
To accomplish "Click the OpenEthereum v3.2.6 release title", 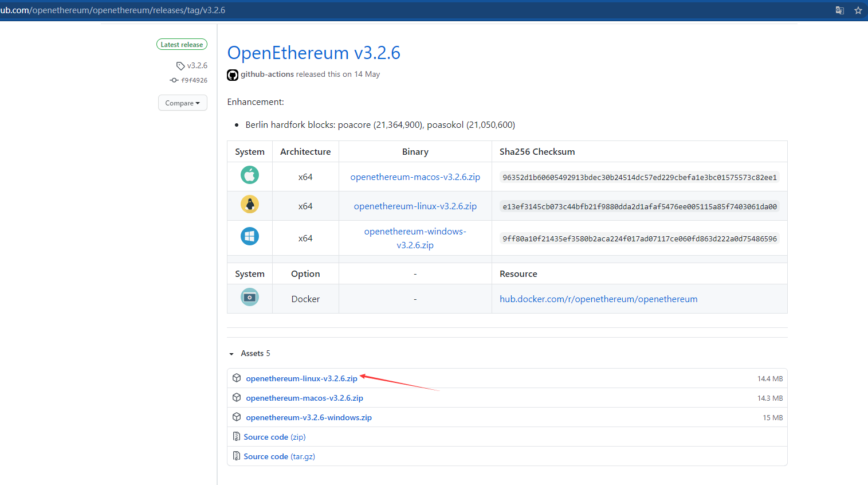I will (313, 53).
